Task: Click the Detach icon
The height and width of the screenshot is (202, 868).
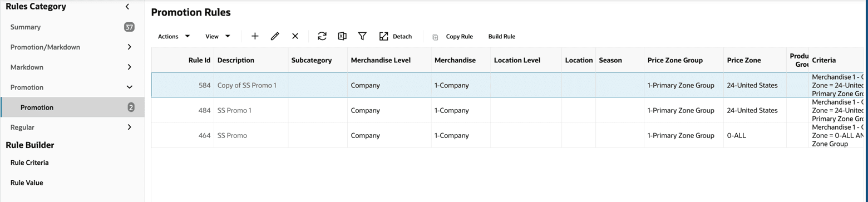Action: tap(383, 36)
